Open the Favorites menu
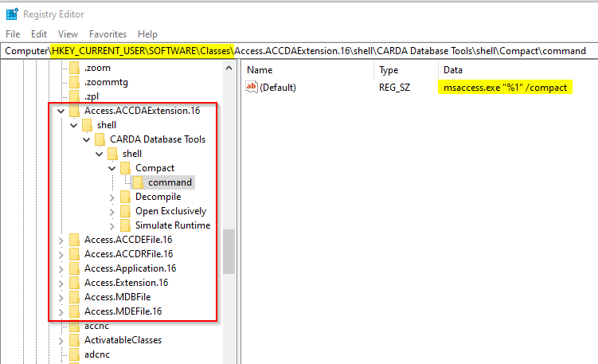The width and height of the screenshot is (598, 364). (x=108, y=34)
